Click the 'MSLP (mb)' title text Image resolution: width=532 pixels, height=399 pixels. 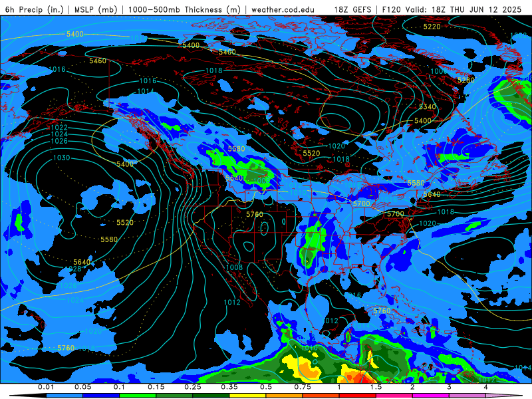(96, 9)
